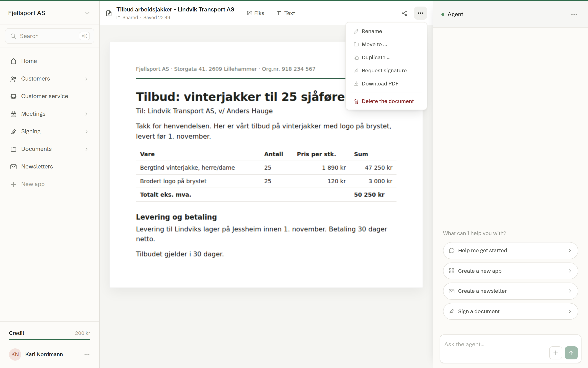Screen dimensions: 588x368
Task: Click the Shared folder icon under the title
Action: [x=118, y=18]
